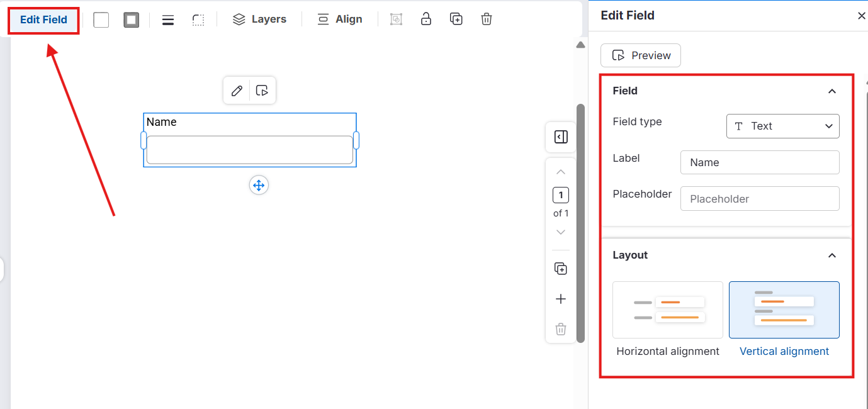Screen dimensions: 868x409
Task: Delete the selected element via toolbar trash icon
Action: pyautogui.click(x=486, y=19)
